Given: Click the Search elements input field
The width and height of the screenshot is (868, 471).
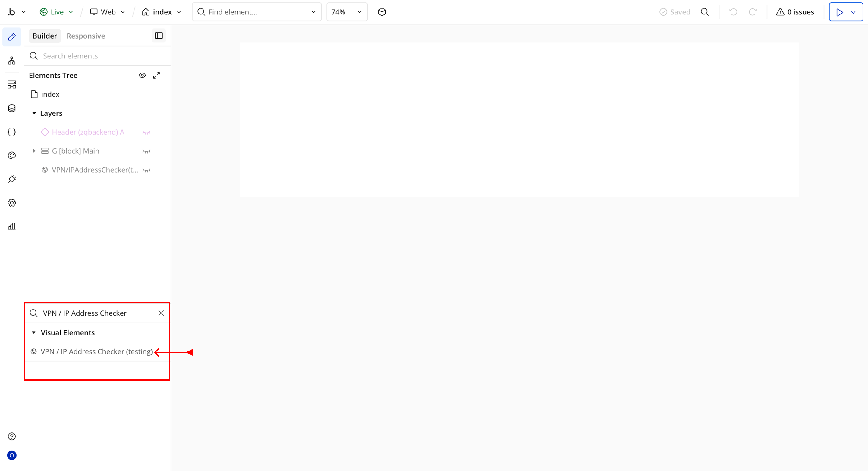Looking at the screenshot, I should tap(101, 56).
